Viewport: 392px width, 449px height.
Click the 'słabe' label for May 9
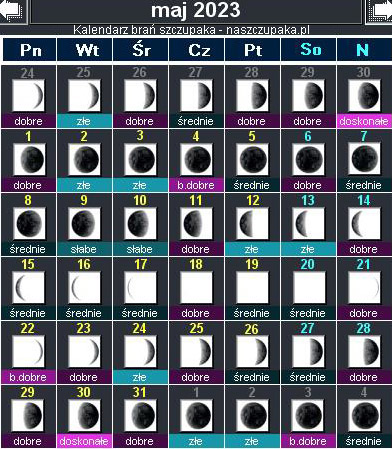[x=84, y=249]
